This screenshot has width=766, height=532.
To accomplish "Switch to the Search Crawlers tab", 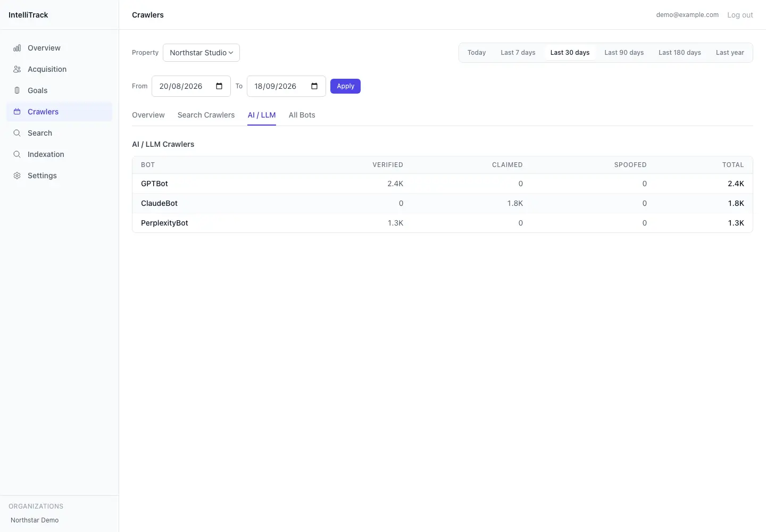I will (x=206, y=115).
